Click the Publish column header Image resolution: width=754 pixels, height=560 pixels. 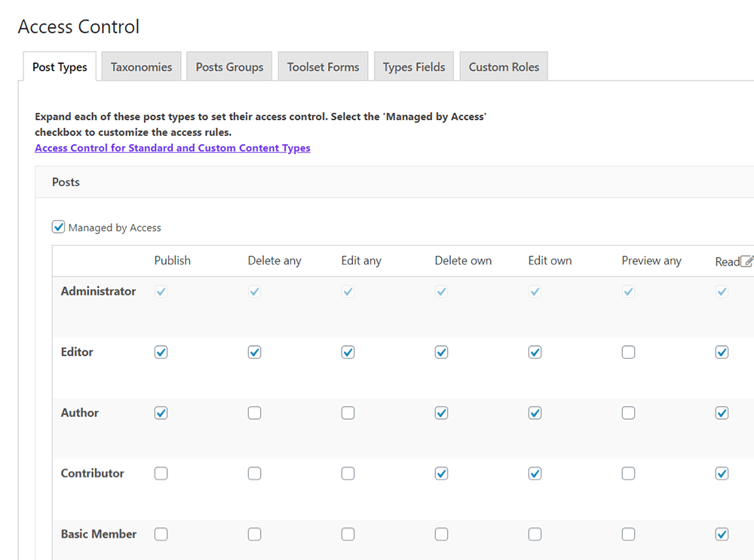click(173, 261)
